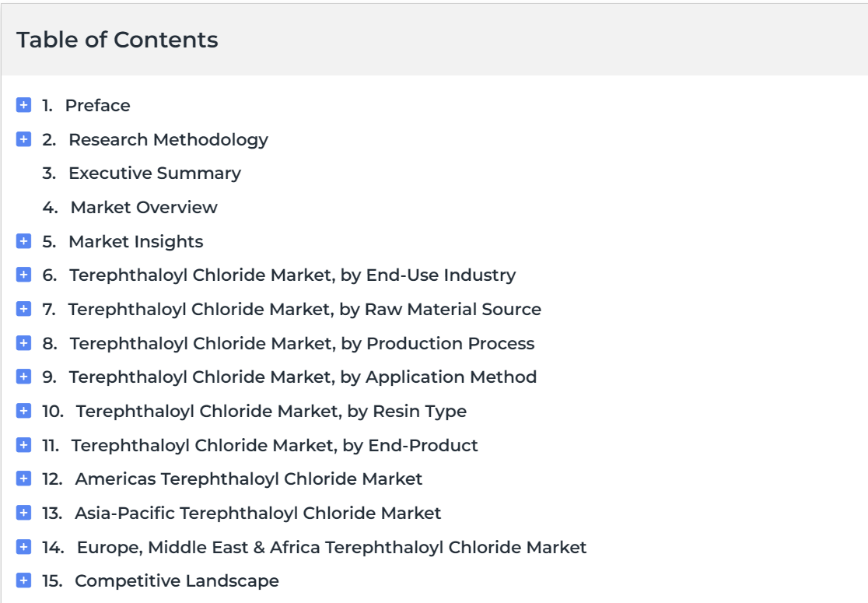The image size is (868, 603).
Task: Expand the Application Method plus icon
Action: tap(24, 377)
